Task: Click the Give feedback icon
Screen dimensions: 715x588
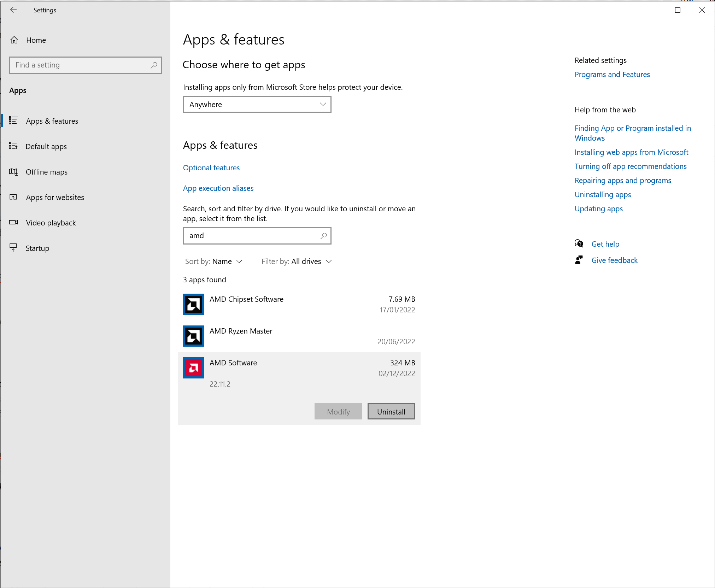Action: pos(579,260)
